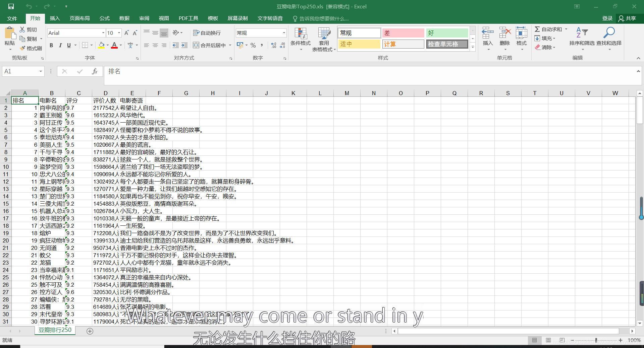Click the Redo arrow icon
The image size is (644, 348).
[x=47, y=6]
